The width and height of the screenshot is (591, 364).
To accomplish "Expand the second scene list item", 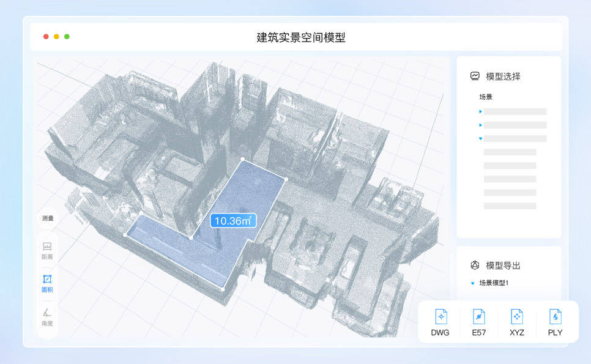I will point(480,125).
